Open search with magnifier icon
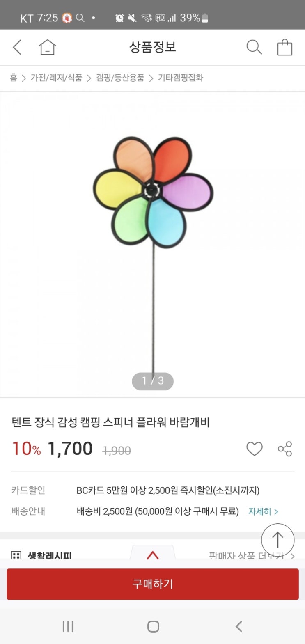Screen dimensions: 305x644 [x=254, y=47]
